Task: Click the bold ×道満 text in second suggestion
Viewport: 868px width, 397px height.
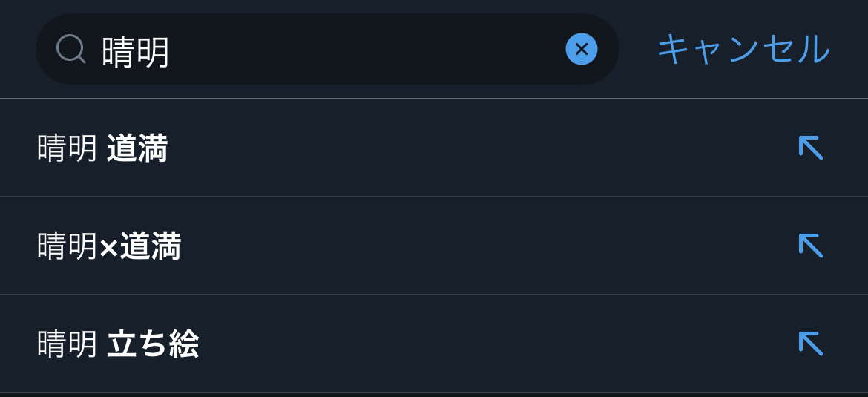Action: [140, 246]
